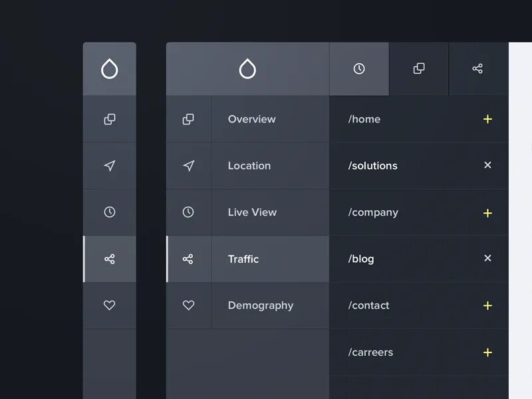The height and width of the screenshot is (399, 532).
Task: Remove the /solutions page with X
Action: [487, 165]
